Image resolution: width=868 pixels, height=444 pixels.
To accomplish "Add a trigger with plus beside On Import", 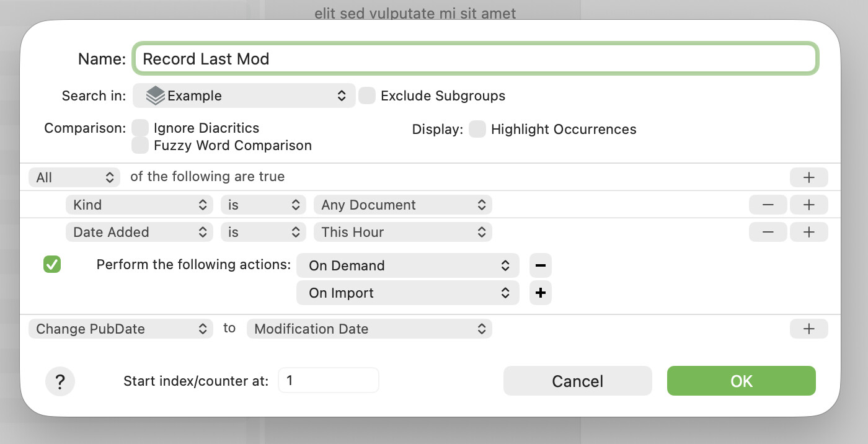I will [540, 293].
